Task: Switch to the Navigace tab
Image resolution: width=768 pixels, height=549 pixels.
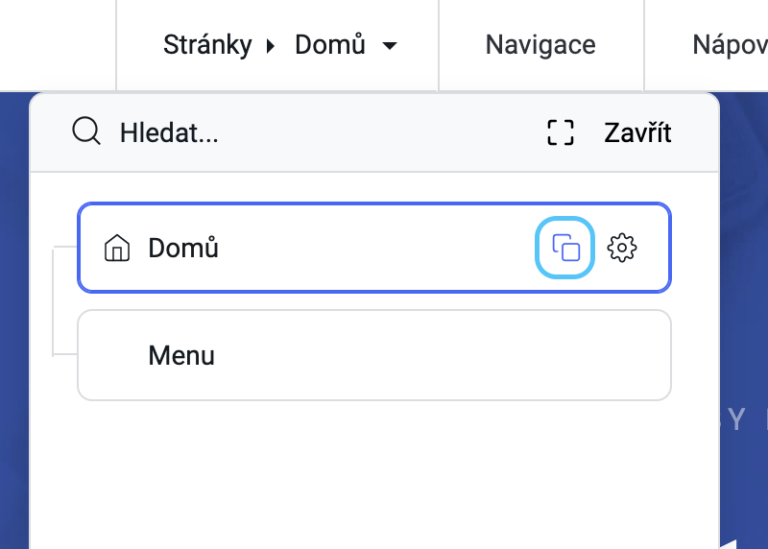Action: click(x=540, y=45)
